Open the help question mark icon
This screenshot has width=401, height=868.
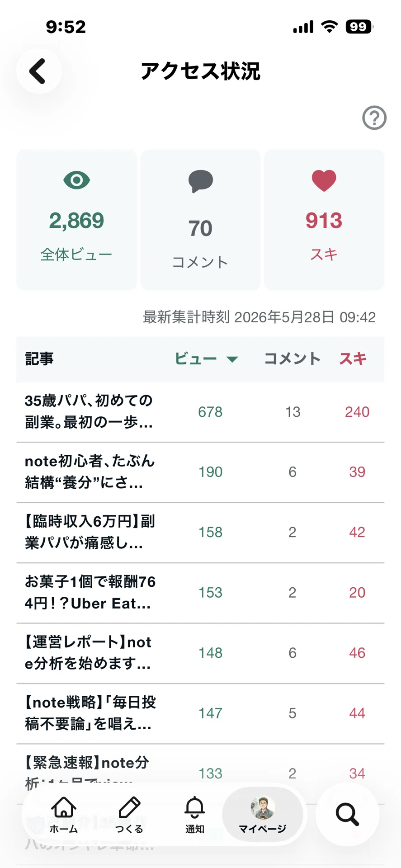click(374, 118)
